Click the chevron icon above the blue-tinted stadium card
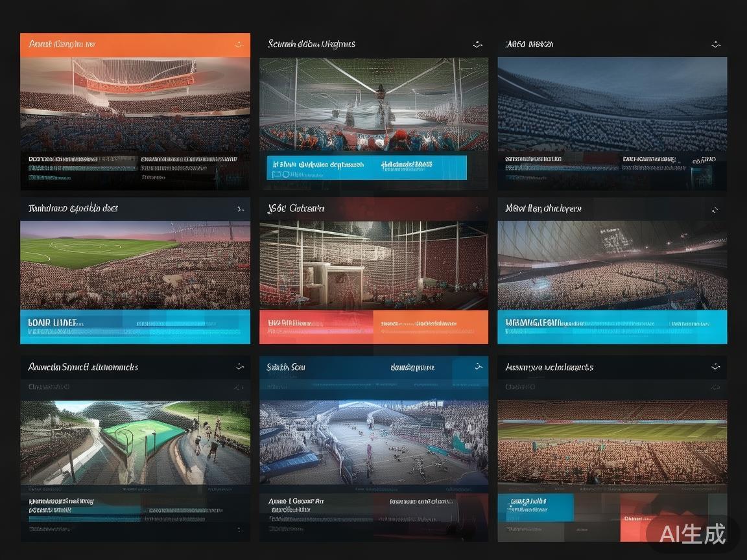The image size is (747, 560). [x=716, y=44]
